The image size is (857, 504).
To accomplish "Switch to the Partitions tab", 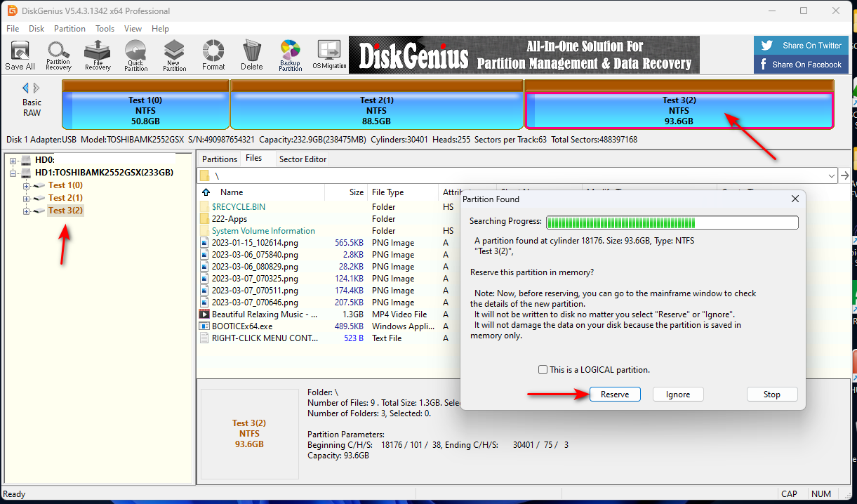I will pyautogui.click(x=220, y=159).
